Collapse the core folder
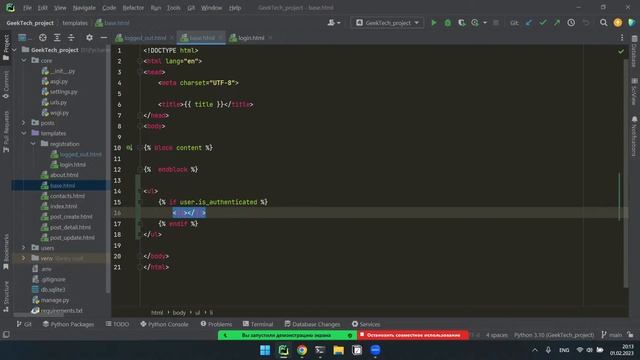Screen dimensions: 640x360 pyautogui.click(x=24, y=60)
